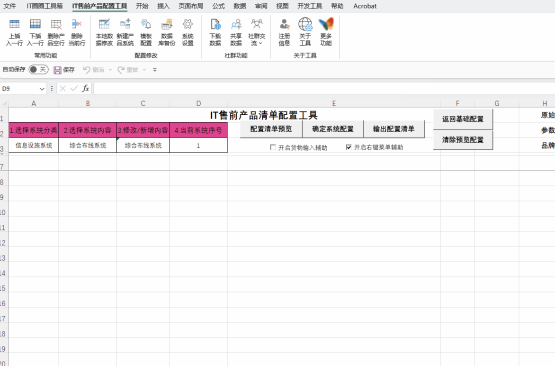Switch to the 页面布局 ribbon tab
The image size is (555, 366).
[191, 6]
